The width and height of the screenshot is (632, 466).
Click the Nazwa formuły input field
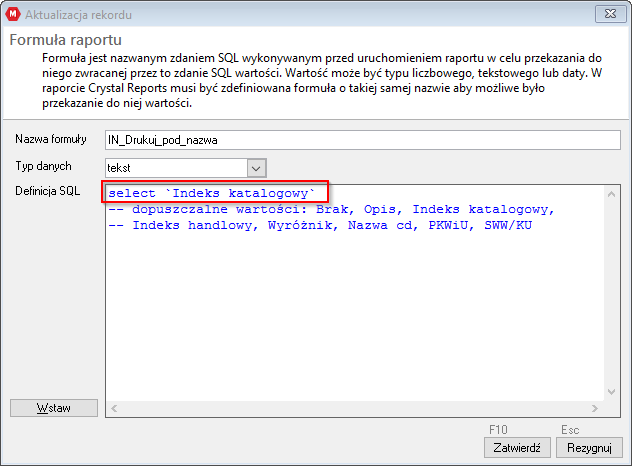click(x=362, y=140)
